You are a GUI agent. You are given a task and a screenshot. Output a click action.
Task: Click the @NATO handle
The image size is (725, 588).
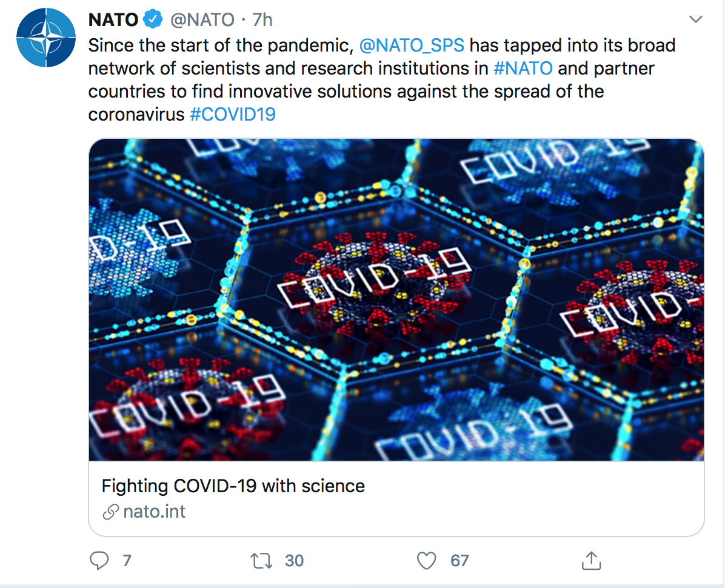pos(202,20)
